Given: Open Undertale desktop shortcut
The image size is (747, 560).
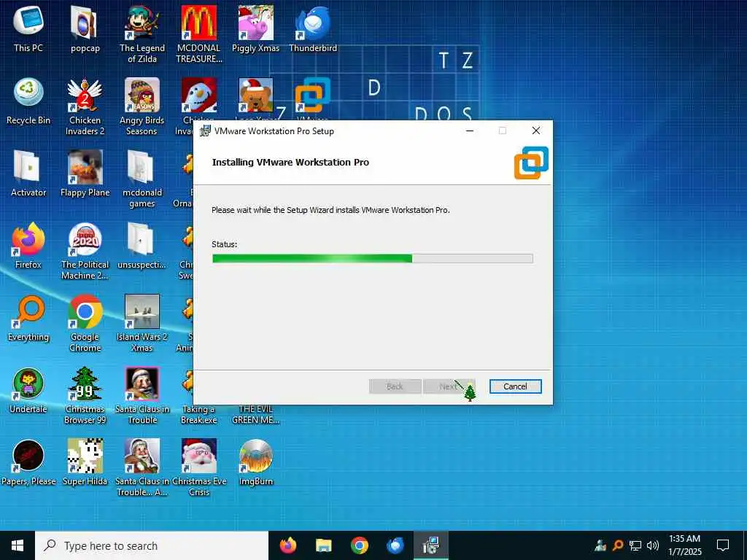Looking at the screenshot, I should coord(28,391).
